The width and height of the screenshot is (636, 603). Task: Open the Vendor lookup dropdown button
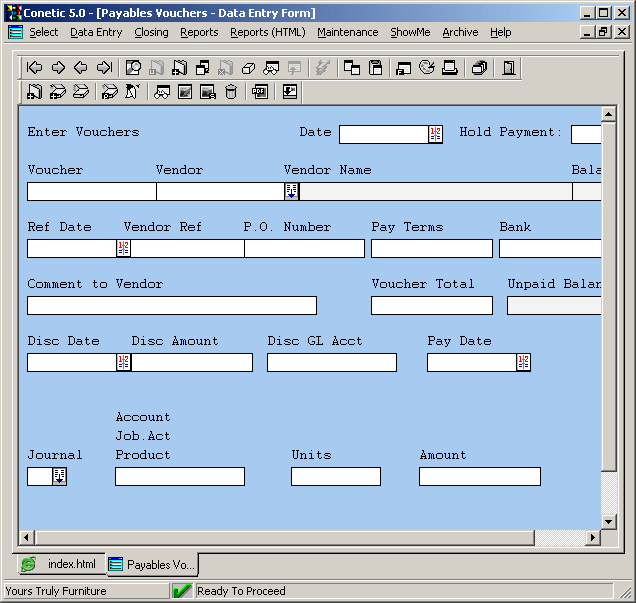click(291, 191)
